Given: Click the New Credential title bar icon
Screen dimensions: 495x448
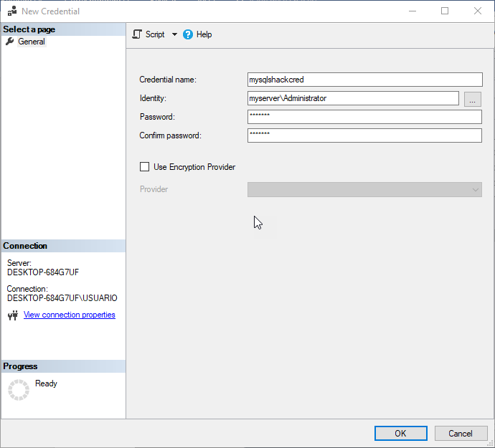Looking at the screenshot, I should point(11,11).
